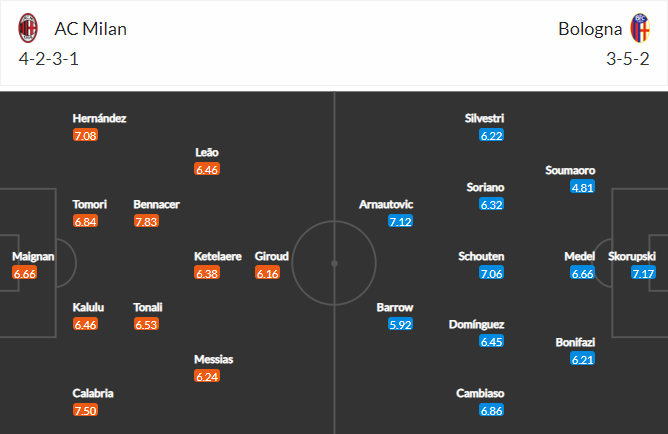Click Barrow's 5.92 rating badge

pos(400,324)
